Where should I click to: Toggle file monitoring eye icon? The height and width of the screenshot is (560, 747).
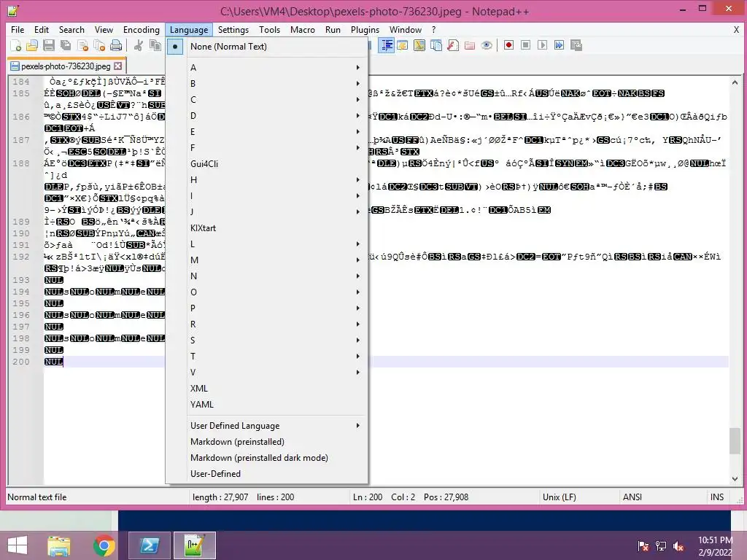click(x=487, y=45)
